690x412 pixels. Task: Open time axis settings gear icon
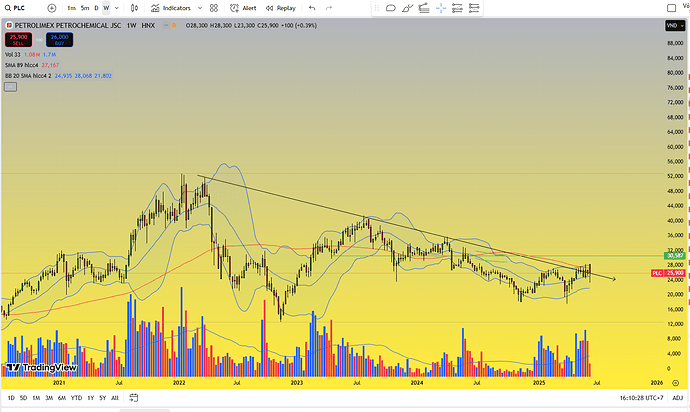pyautogui.click(x=675, y=383)
